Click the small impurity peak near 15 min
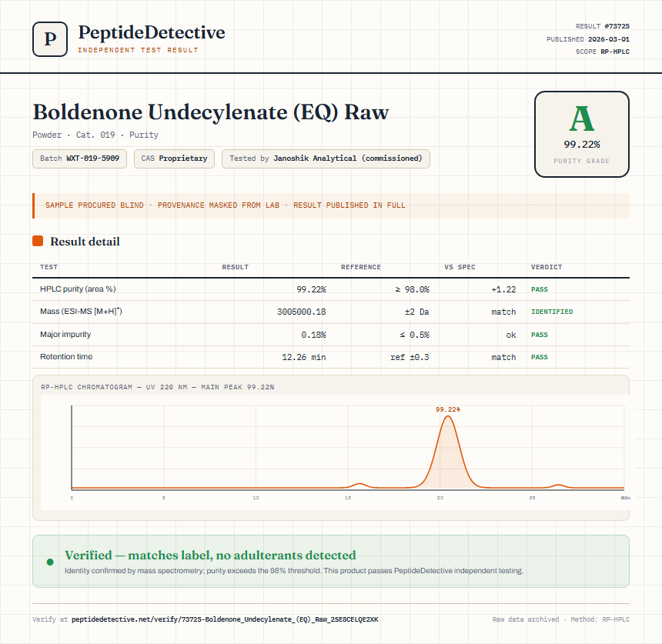Image resolution: width=662 pixels, height=644 pixels. coord(359,486)
